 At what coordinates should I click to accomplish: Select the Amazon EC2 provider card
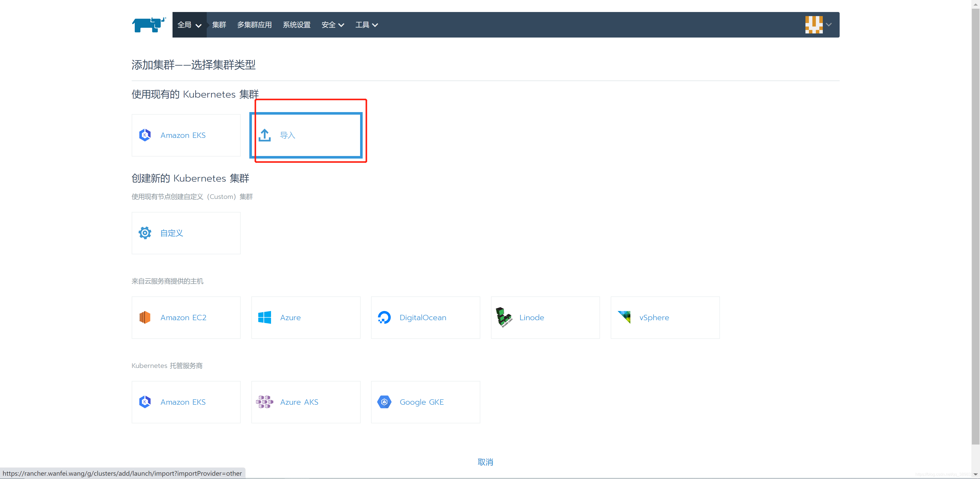(x=186, y=318)
